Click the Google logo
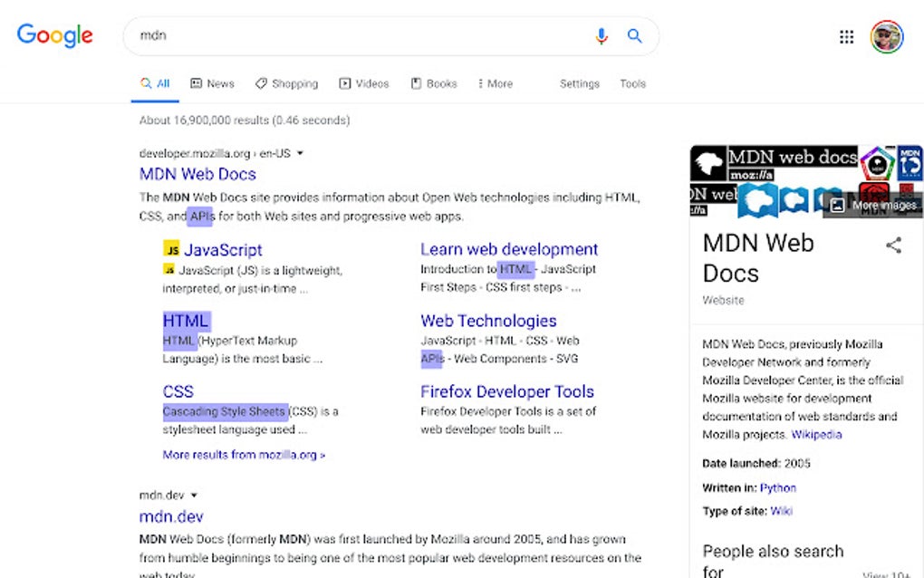 point(54,36)
